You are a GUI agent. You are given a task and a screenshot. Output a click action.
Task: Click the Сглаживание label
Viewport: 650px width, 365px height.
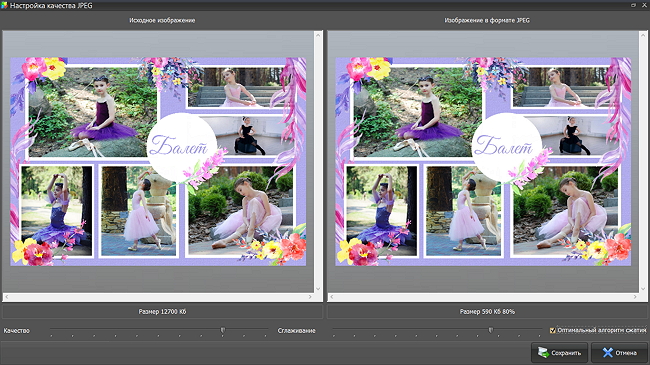click(x=296, y=331)
